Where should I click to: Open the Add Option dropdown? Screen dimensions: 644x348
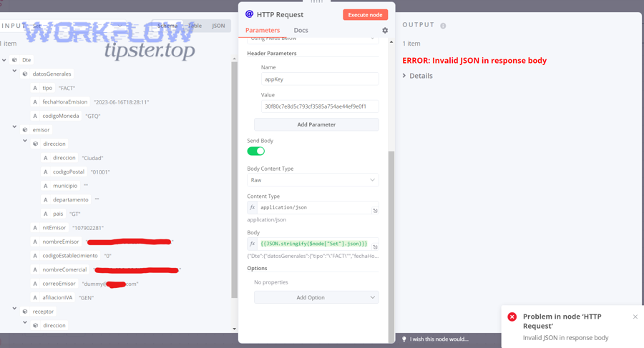[x=316, y=297]
